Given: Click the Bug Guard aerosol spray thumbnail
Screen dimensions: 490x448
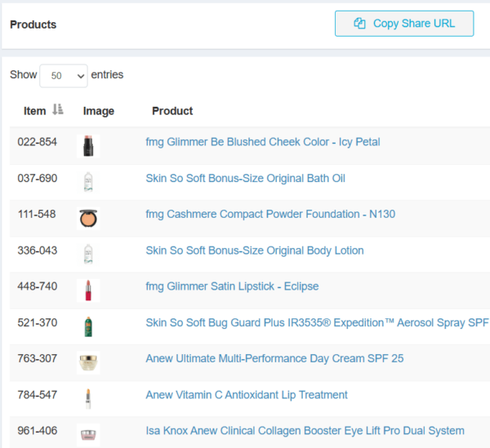Looking at the screenshot, I should click(88, 326).
